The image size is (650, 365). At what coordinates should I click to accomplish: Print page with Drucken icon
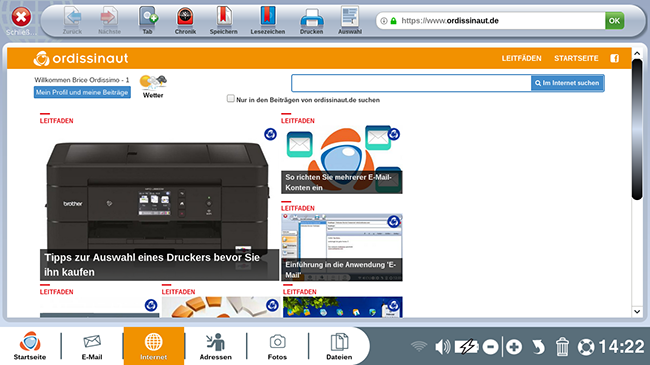(311, 20)
